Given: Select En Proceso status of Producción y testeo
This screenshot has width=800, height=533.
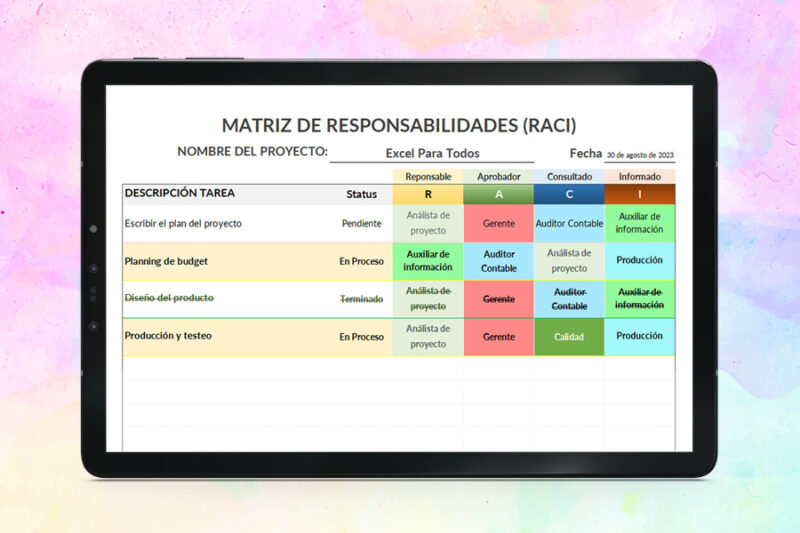Looking at the screenshot, I should click(361, 337).
